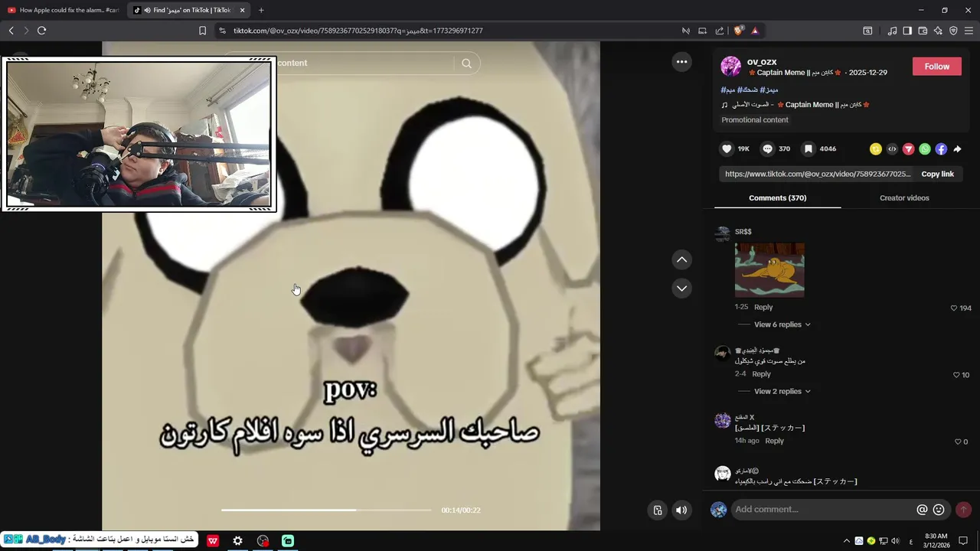Screen dimensions: 980x551
Task: Close the TikTok browser tab
Action: [242, 10]
